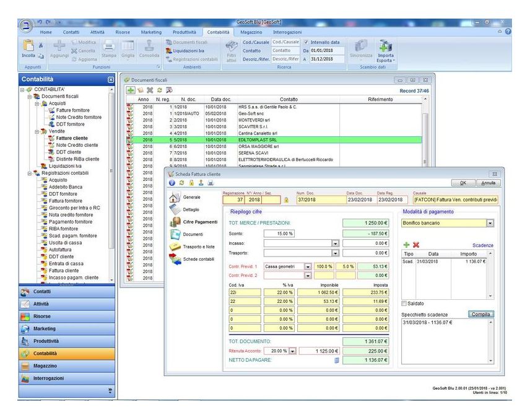Toggle the Intervallo data checkbox
Image resolution: width=530 pixels, height=420 pixels.
coord(306,42)
